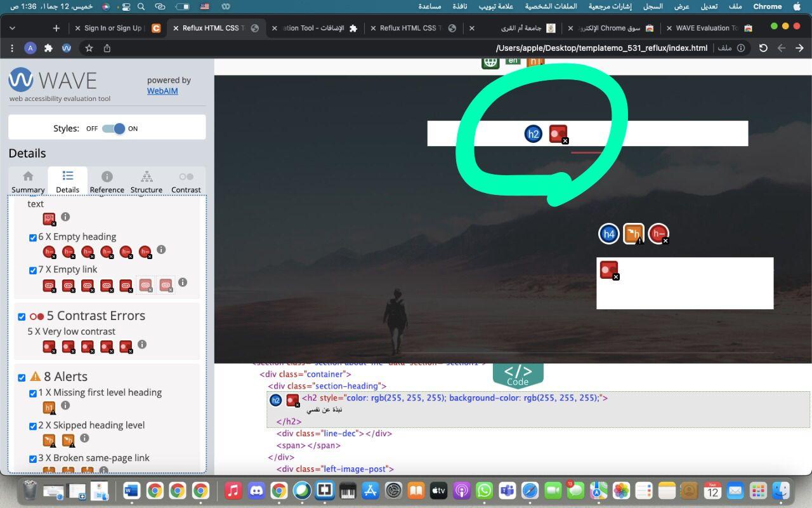The image size is (812, 508).
Task: Click the نبذة عن نفسي text in code
Action: (324, 410)
